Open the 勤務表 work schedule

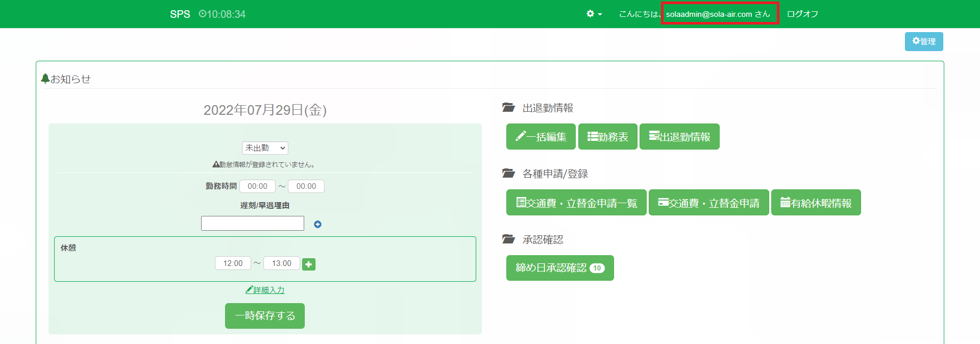pyautogui.click(x=607, y=137)
